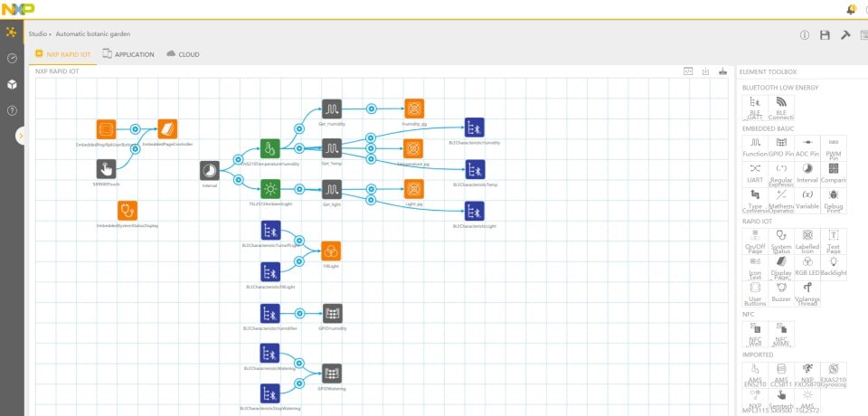This screenshot has width=868, height=416.
Task: Click the Studio breadcrumb link
Action: [38, 33]
